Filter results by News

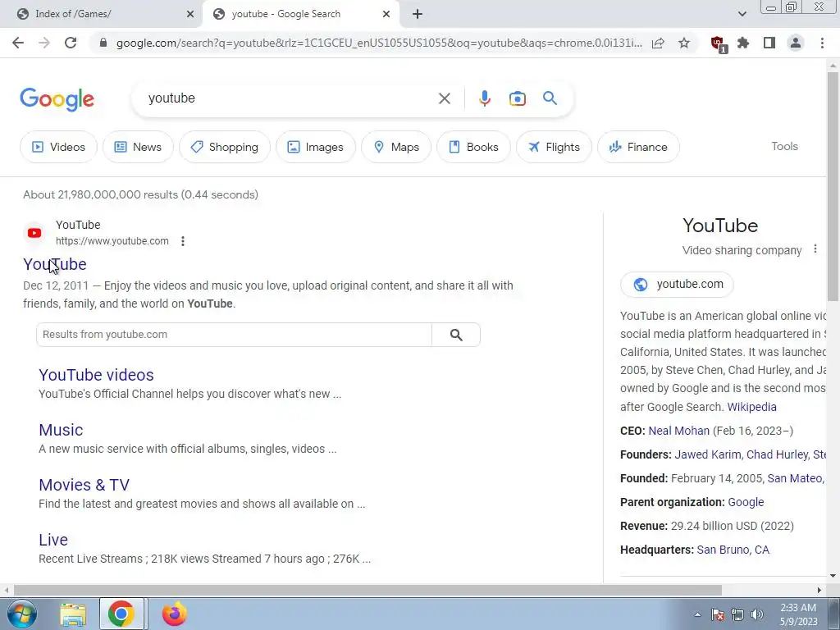tap(138, 147)
